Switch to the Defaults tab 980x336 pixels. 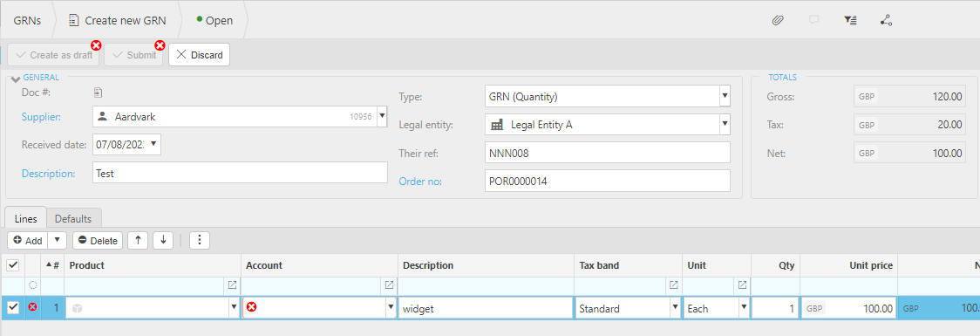tap(73, 219)
